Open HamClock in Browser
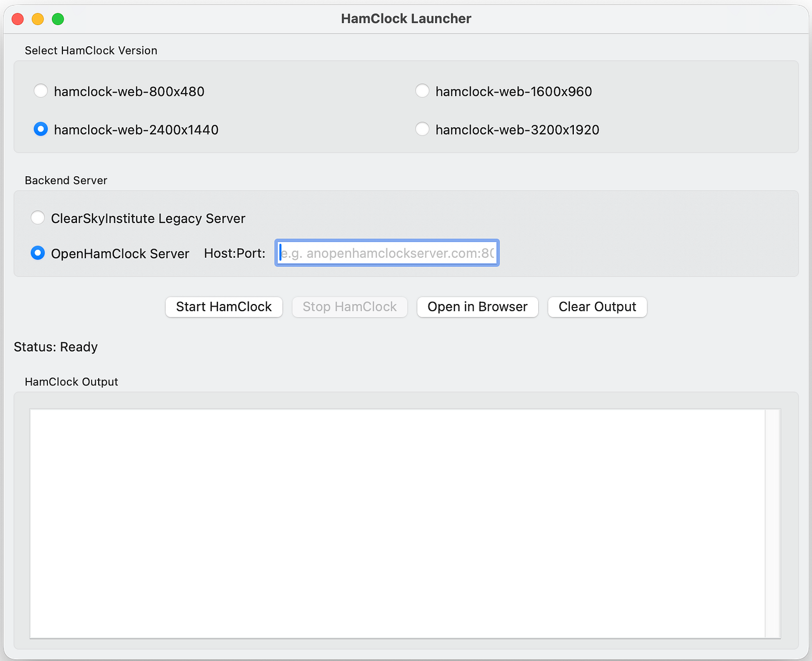The width and height of the screenshot is (812, 661). click(477, 307)
